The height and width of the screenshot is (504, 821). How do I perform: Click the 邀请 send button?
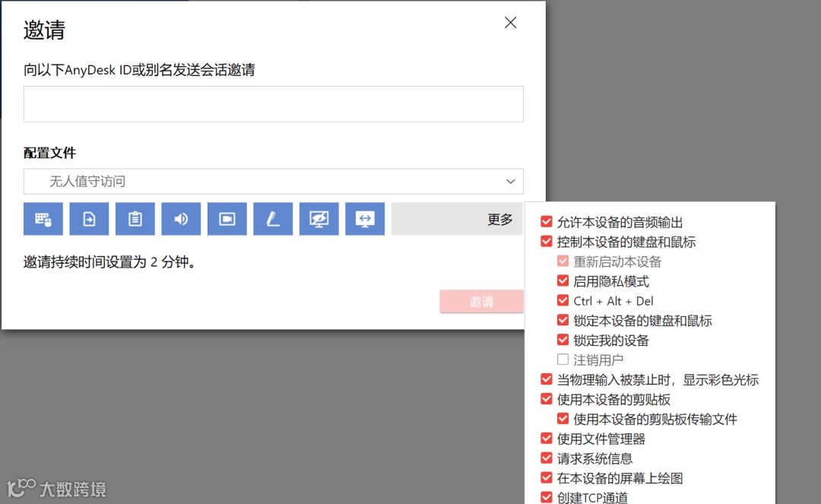click(481, 302)
